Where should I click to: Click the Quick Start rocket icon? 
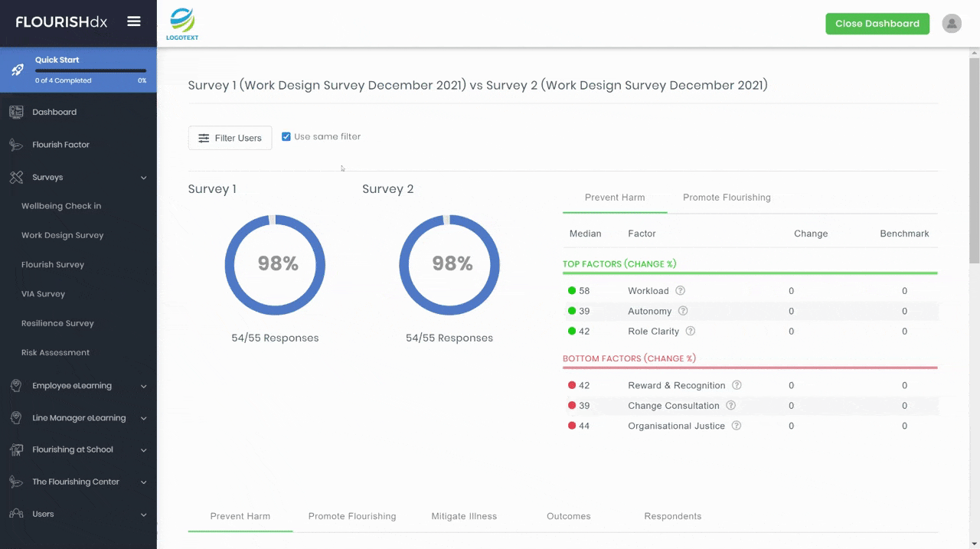tap(17, 70)
